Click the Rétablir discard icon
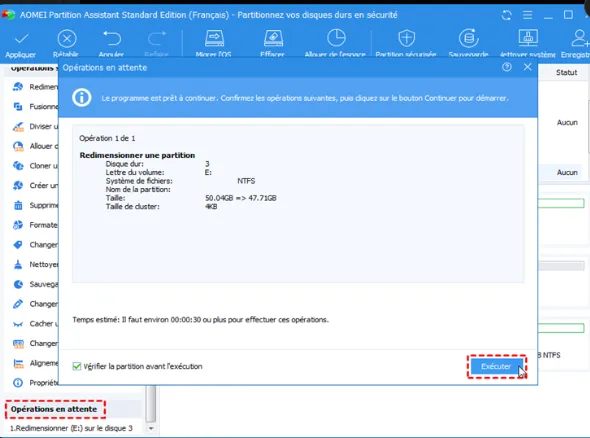 pos(67,39)
